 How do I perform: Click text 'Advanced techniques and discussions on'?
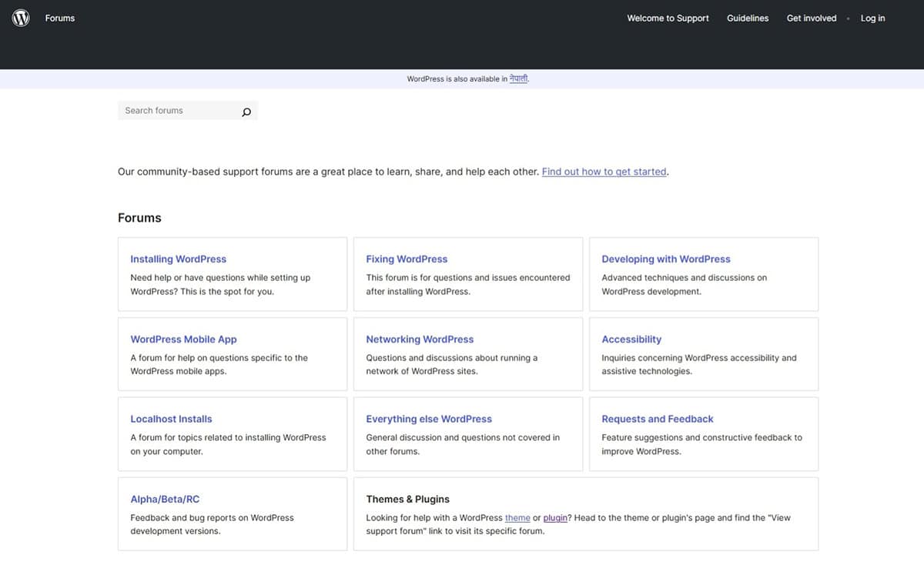coord(684,278)
